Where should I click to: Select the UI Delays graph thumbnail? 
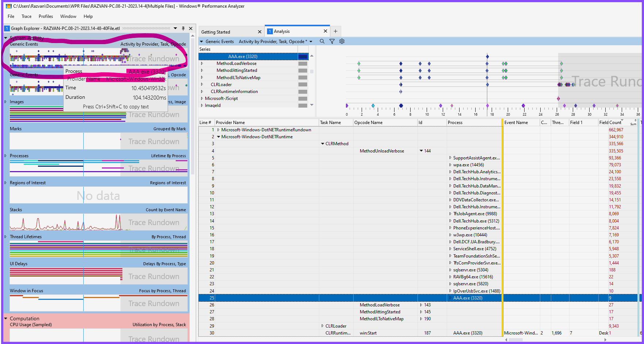pos(99,276)
